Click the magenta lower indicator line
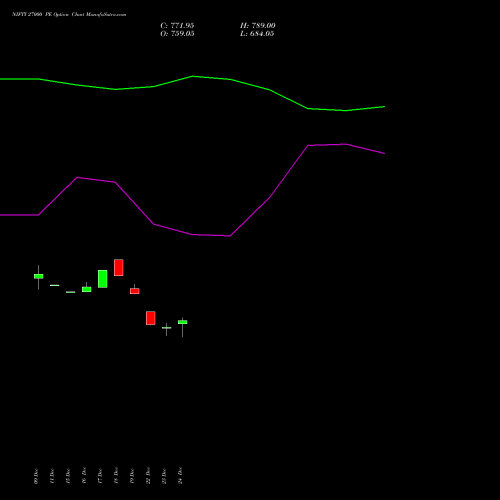Screen dimensions: 500x500 pyautogui.click(x=192, y=234)
